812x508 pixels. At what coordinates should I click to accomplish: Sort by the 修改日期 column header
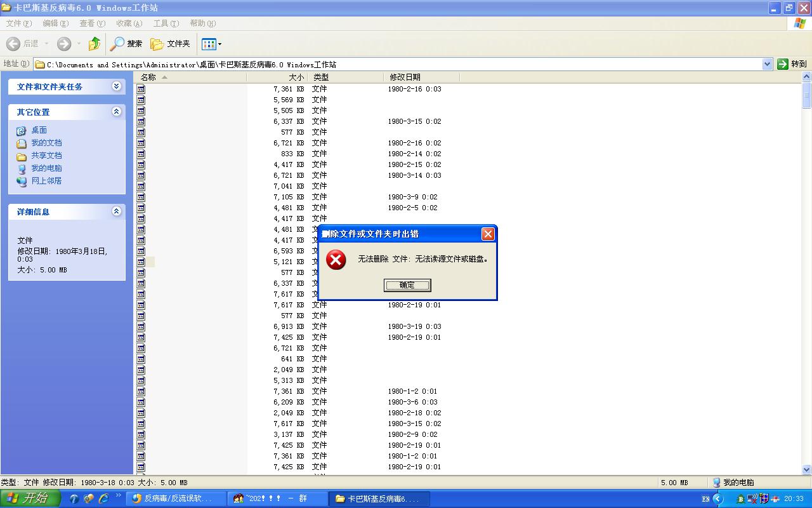tap(421, 77)
